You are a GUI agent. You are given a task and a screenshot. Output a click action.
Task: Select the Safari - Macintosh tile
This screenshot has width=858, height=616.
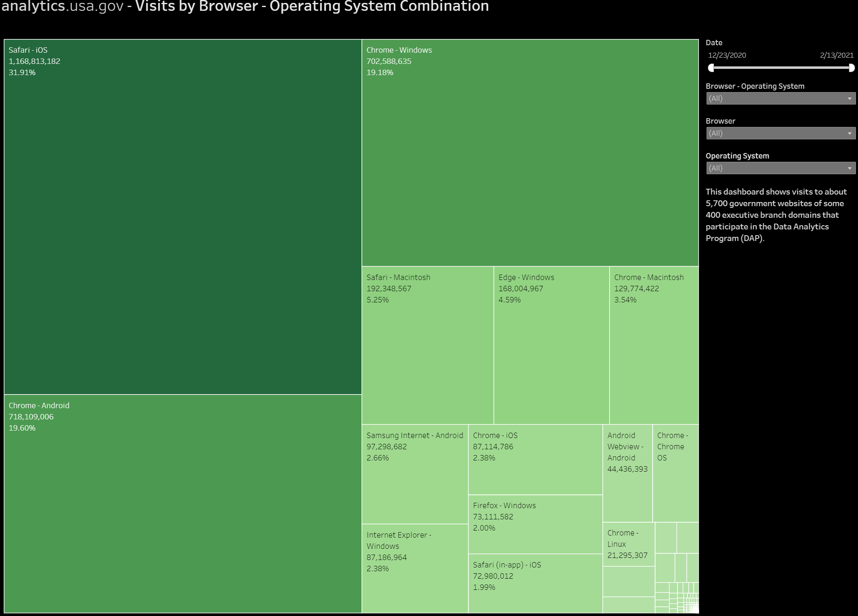(x=427, y=345)
